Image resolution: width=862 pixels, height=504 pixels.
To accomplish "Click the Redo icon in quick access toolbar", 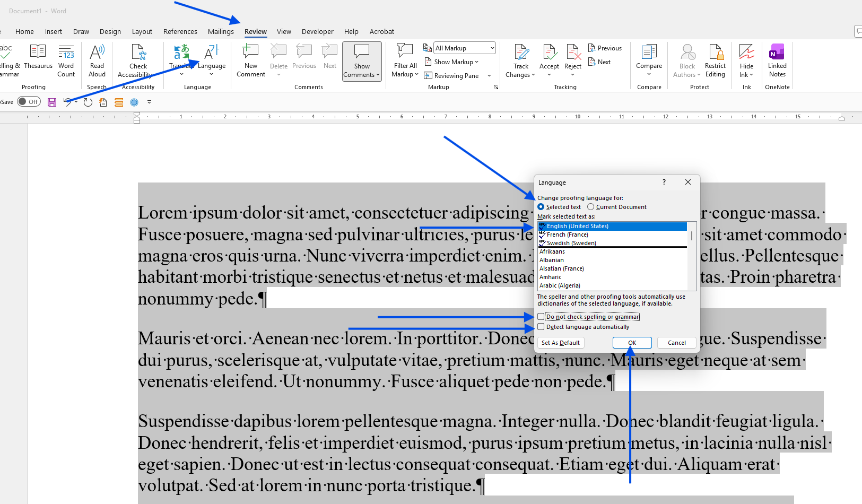I will click(88, 102).
